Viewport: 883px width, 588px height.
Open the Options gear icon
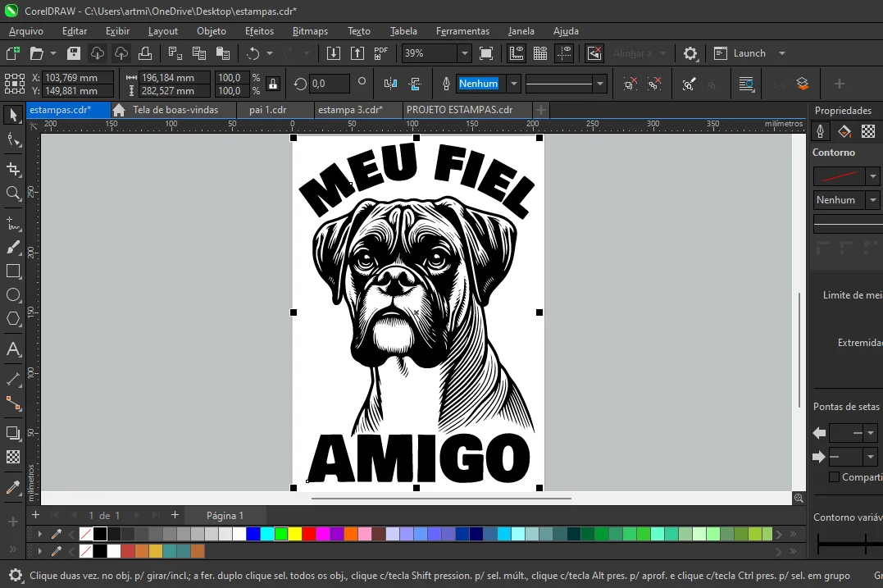(690, 53)
